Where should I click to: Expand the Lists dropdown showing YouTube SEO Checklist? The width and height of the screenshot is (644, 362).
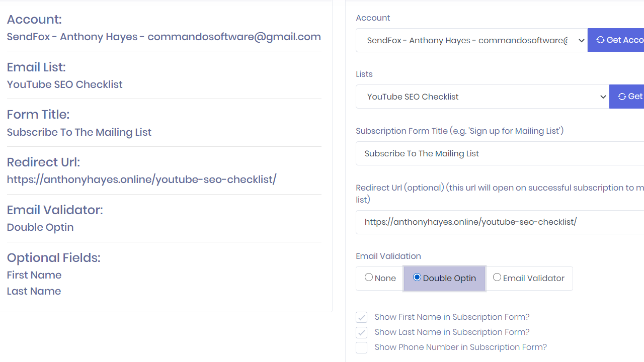(482, 97)
